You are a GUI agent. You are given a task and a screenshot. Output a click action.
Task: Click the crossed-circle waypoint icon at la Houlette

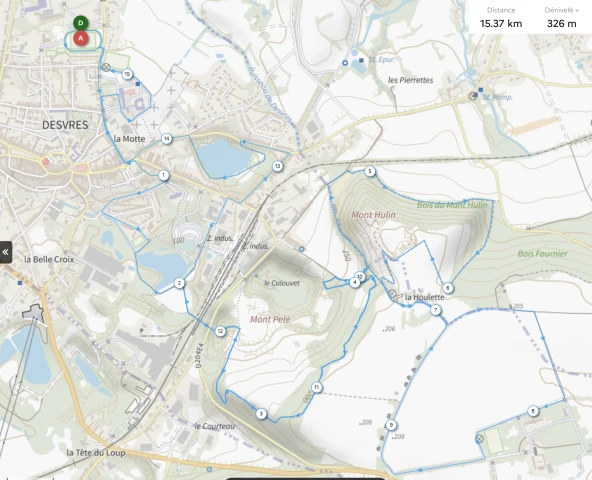point(392,293)
